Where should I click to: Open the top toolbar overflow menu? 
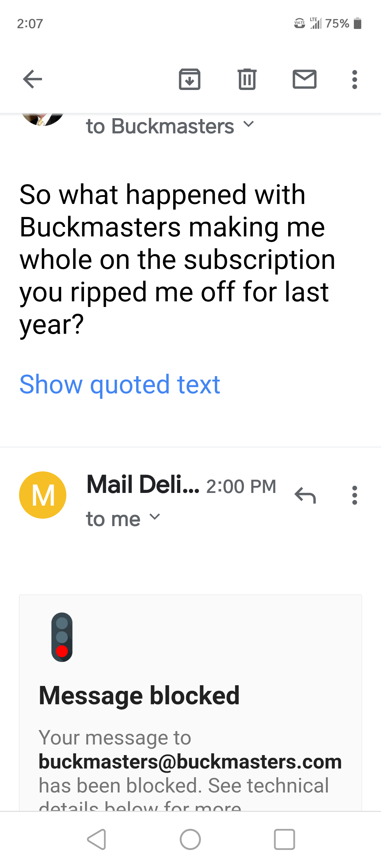coord(355,79)
